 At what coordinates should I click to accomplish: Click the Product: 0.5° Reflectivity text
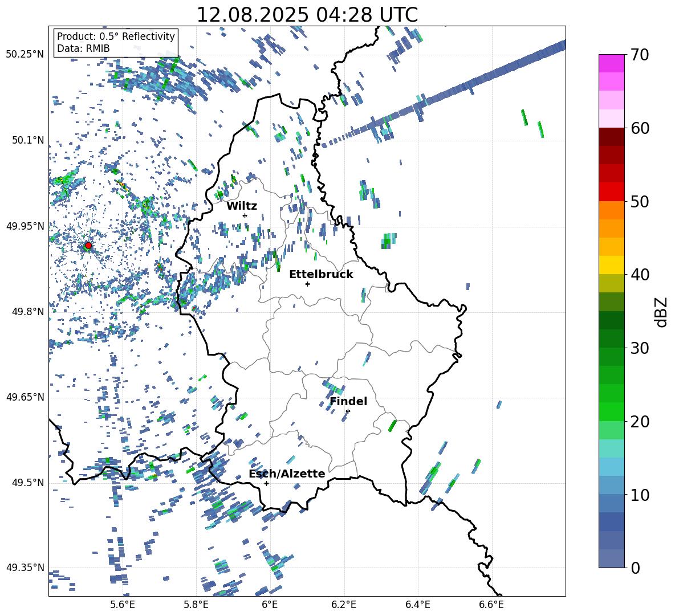click(x=116, y=36)
